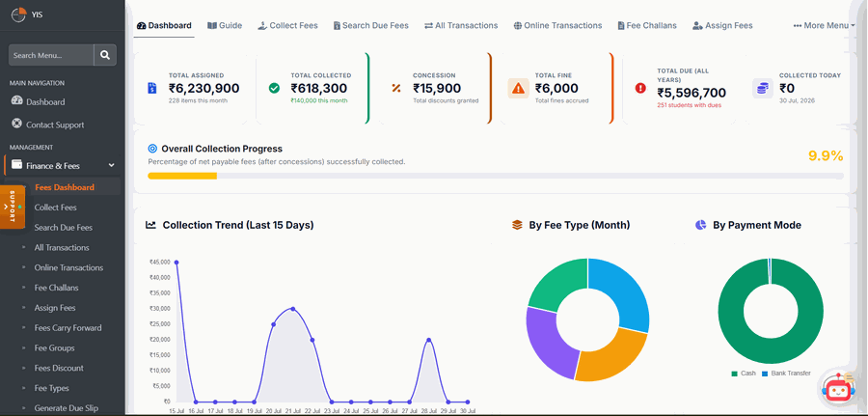868x416 pixels.
Task: Click the Contact Support lifebuoy icon
Action: (x=16, y=125)
